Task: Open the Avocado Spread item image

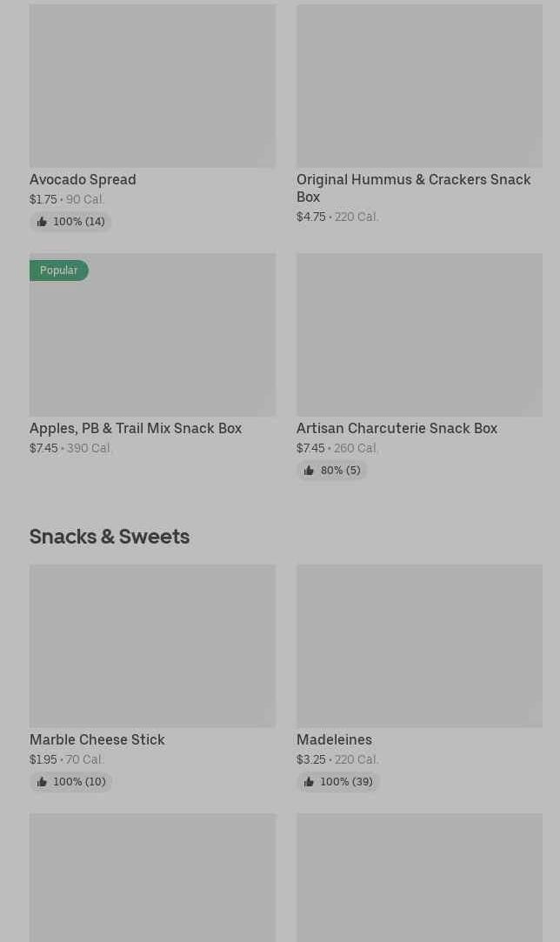Action: [152, 85]
